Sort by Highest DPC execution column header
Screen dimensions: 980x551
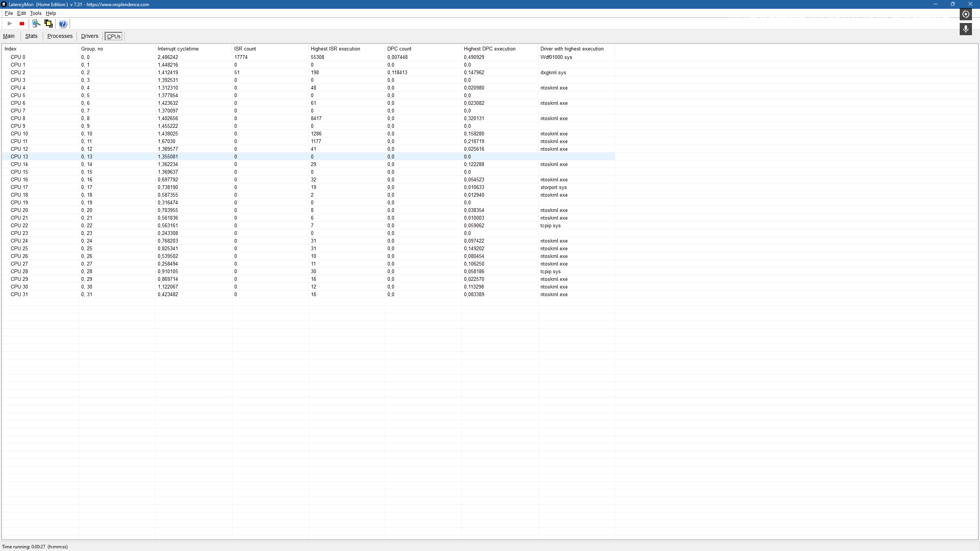(490, 49)
